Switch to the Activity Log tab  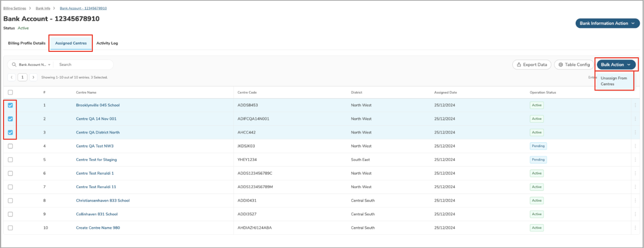[107, 43]
